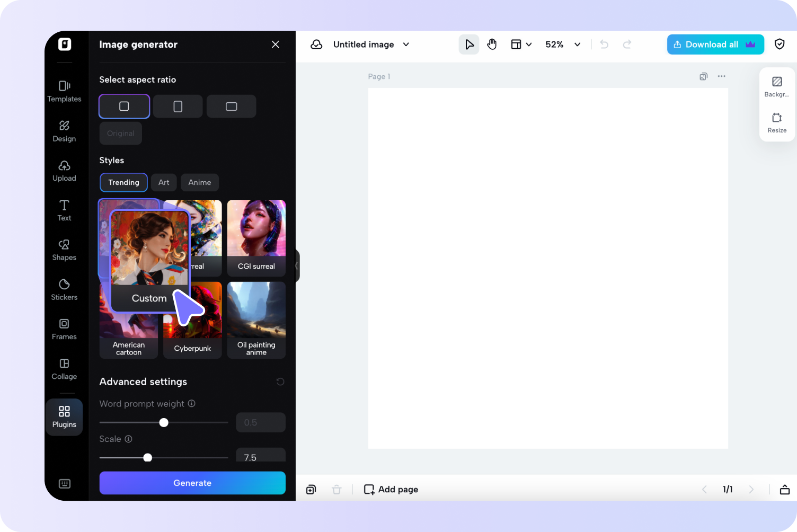Activate the pointer select tool

click(x=469, y=45)
